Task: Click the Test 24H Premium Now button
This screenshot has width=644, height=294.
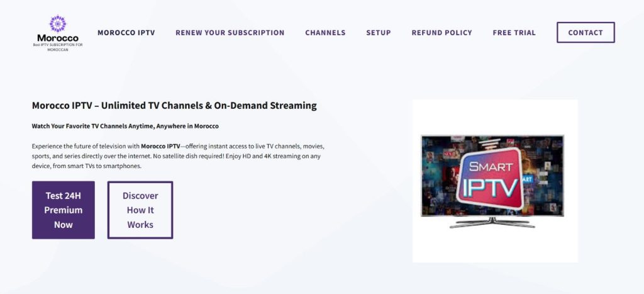Action: (x=64, y=210)
